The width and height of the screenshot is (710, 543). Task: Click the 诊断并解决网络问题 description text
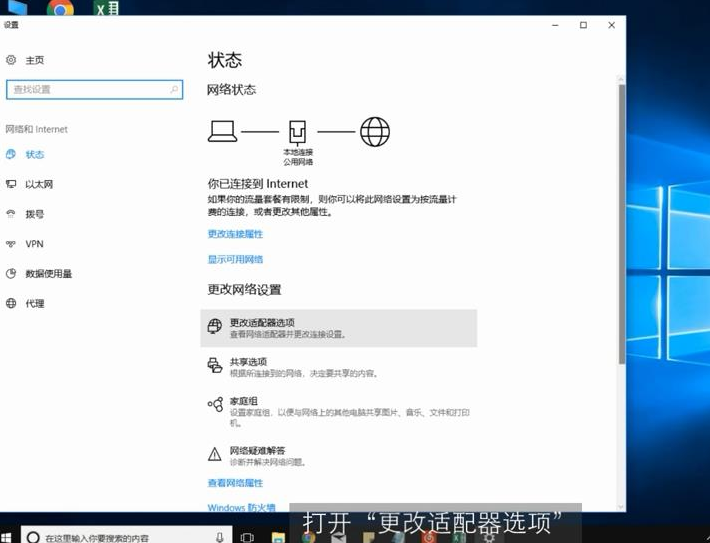tap(268, 462)
